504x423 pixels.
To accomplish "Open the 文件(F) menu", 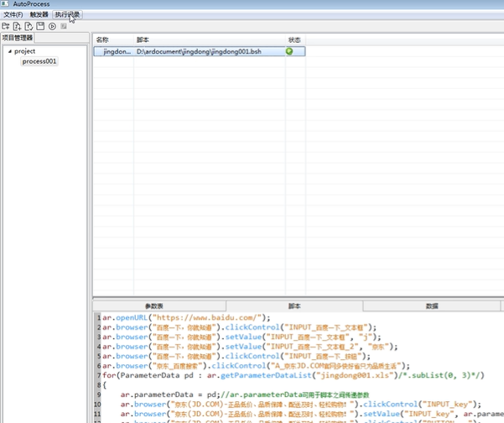I will (13, 14).
